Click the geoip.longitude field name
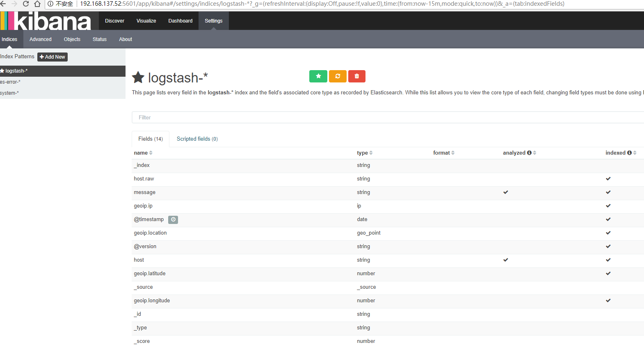Screen dimensions: 644x347 (152, 301)
